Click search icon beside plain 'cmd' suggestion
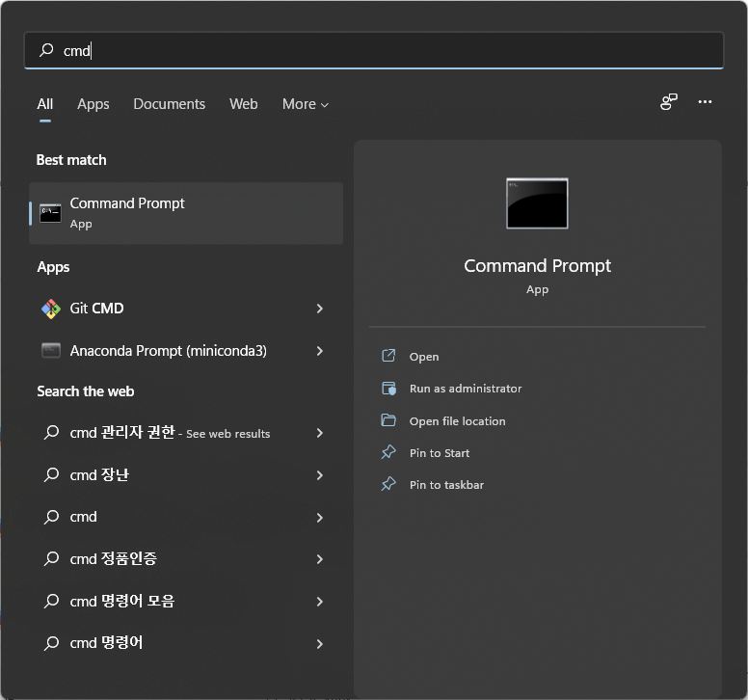The height and width of the screenshot is (700, 748). [51, 517]
